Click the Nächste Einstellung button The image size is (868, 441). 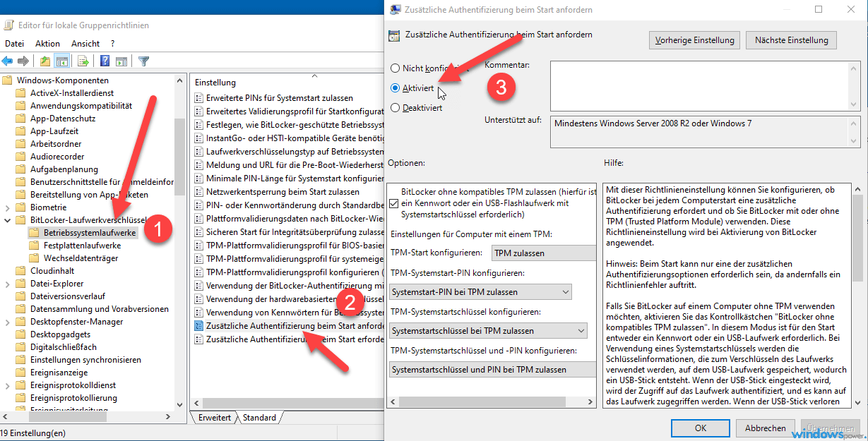(791, 40)
